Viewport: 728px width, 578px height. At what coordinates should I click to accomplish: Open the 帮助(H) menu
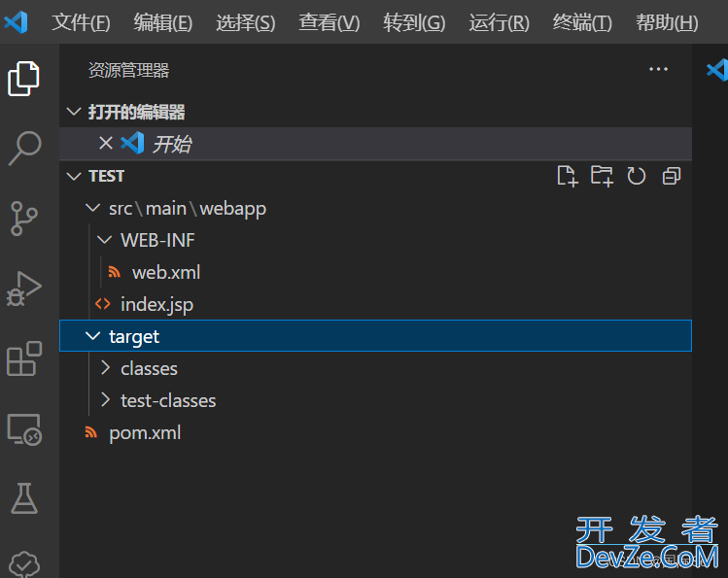point(667,22)
